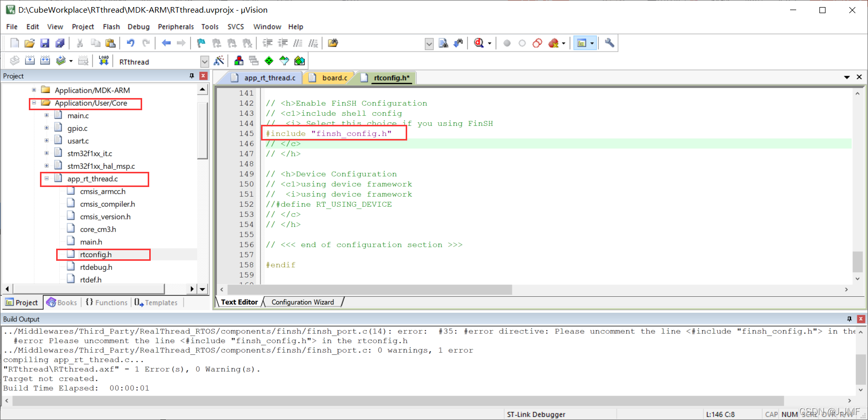Indent selected lines with the indent icon
This screenshot has height=420, width=868.
pos(268,43)
